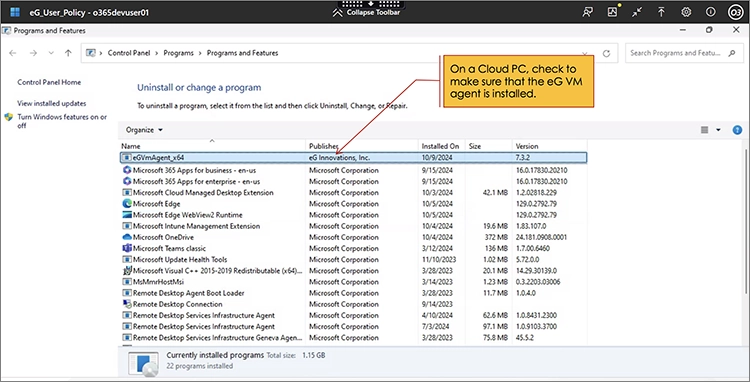The height and width of the screenshot is (382, 750).
Task: Select Microsoft Edge WebView2 Runtime icon
Action: (127, 215)
